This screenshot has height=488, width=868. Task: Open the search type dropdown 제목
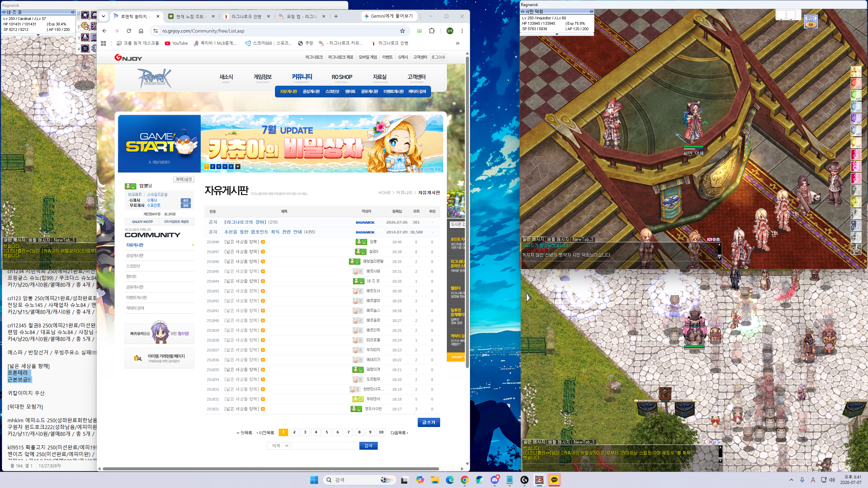[x=278, y=446]
